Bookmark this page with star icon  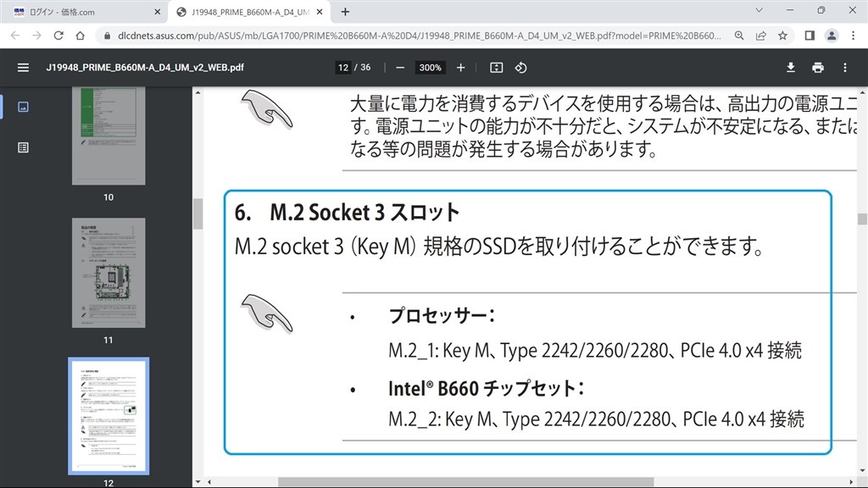coord(782,36)
